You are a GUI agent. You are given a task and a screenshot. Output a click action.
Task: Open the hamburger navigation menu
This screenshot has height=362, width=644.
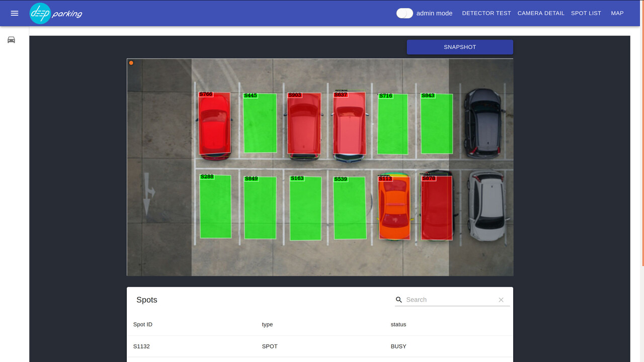pyautogui.click(x=15, y=13)
